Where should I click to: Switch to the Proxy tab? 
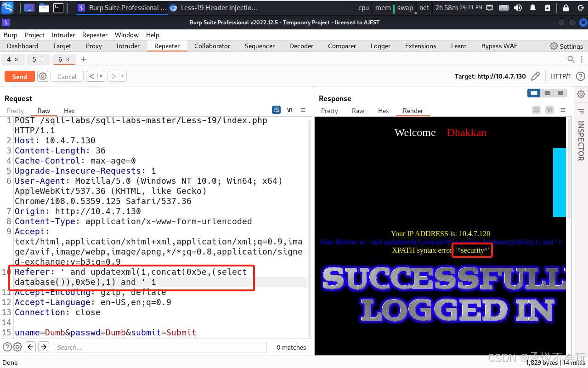pyautogui.click(x=94, y=46)
